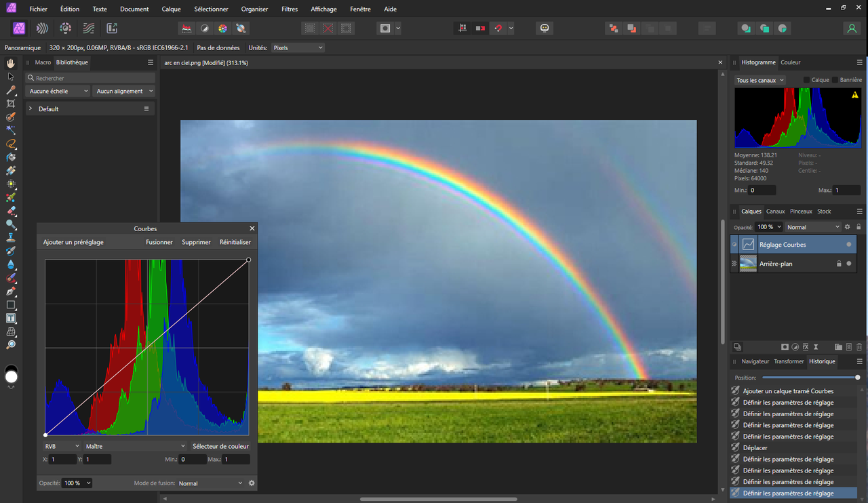
Task: Open the Tous les canaux dropdown
Action: [760, 80]
